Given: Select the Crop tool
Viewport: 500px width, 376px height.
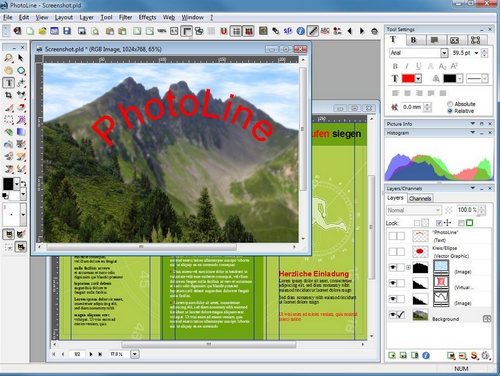Looking at the screenshot, I should (x=9, y=95).
